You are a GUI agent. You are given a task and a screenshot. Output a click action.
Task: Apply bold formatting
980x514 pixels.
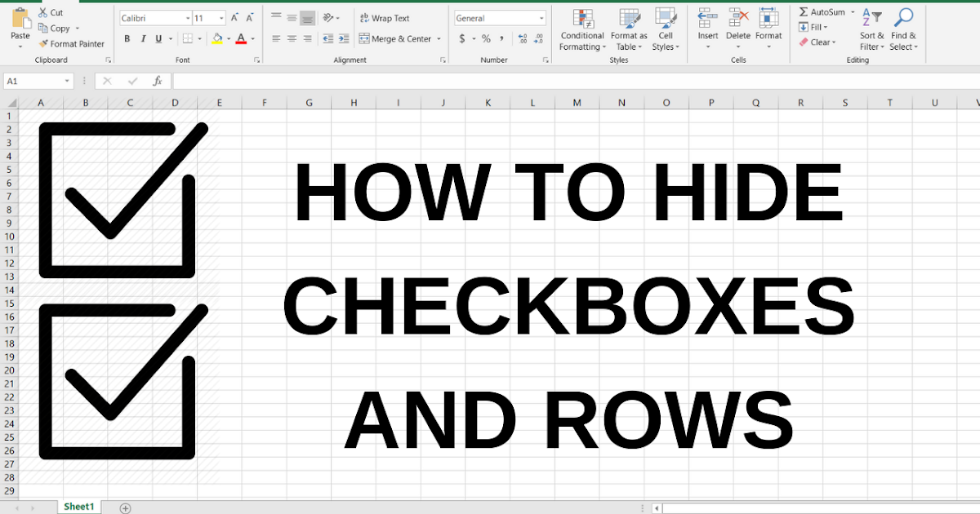127,38
